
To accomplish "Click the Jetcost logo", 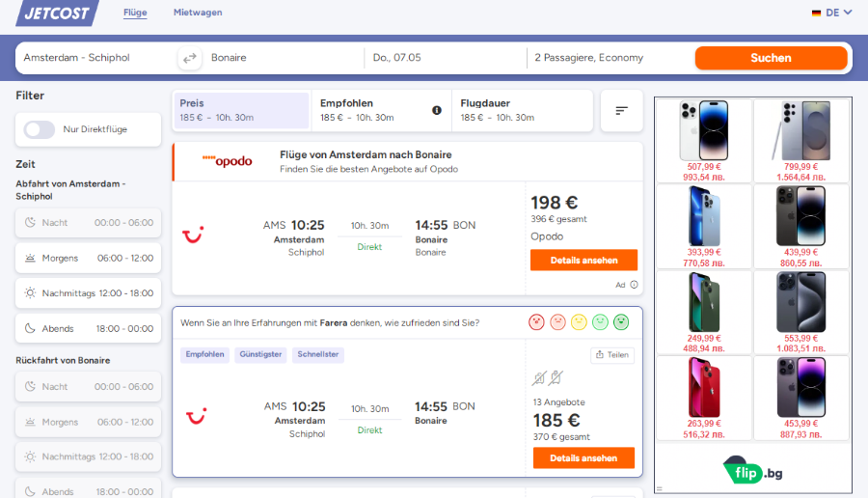I will pyautogui.click(x=58, y=13).
